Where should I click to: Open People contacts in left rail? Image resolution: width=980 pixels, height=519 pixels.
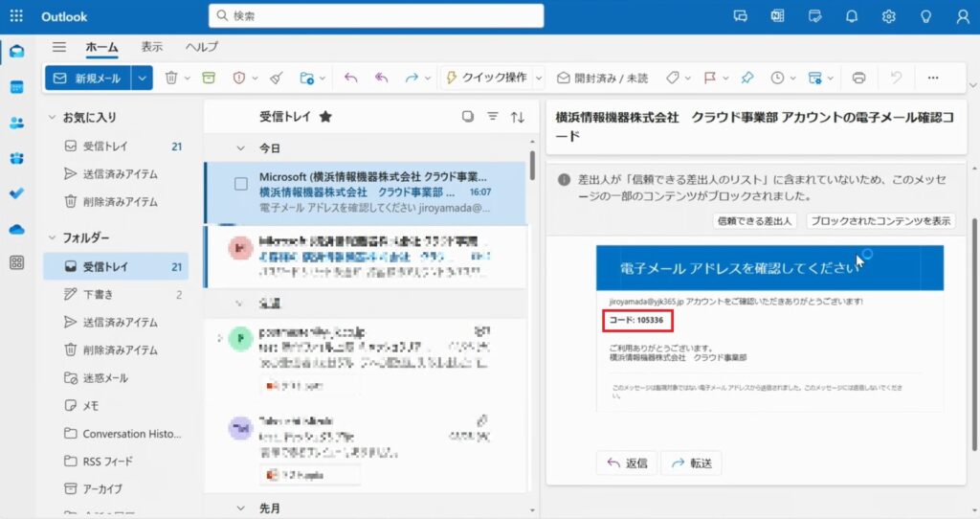coord(17,123)
